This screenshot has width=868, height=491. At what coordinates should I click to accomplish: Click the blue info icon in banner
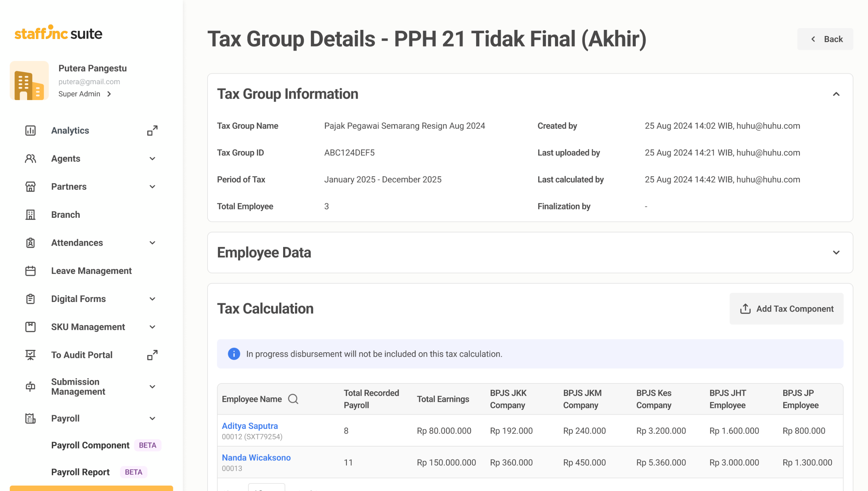[x=234, y=354]
